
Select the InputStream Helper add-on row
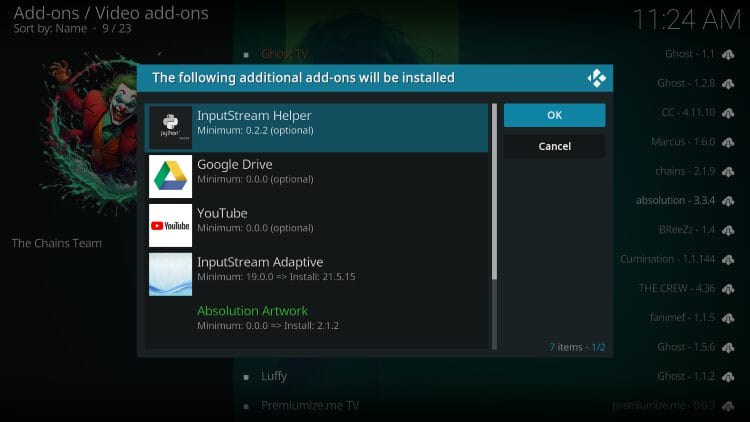[317, 128]
